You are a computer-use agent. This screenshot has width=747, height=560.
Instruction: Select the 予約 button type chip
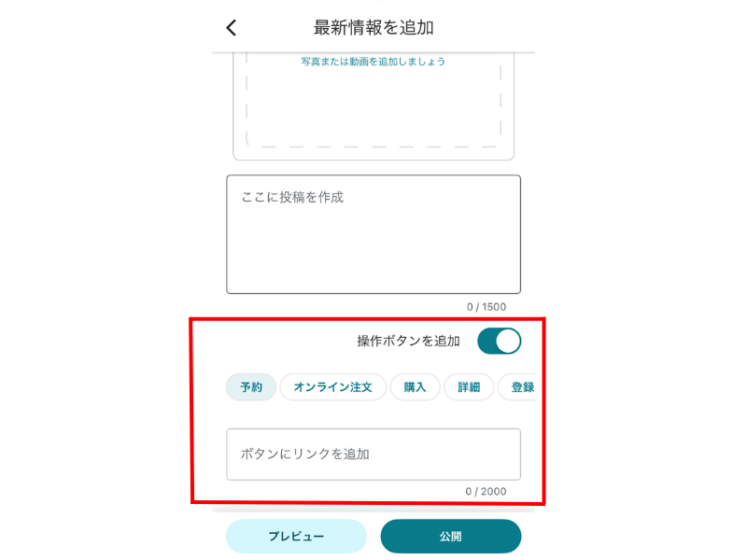click(x=251, y=387)
